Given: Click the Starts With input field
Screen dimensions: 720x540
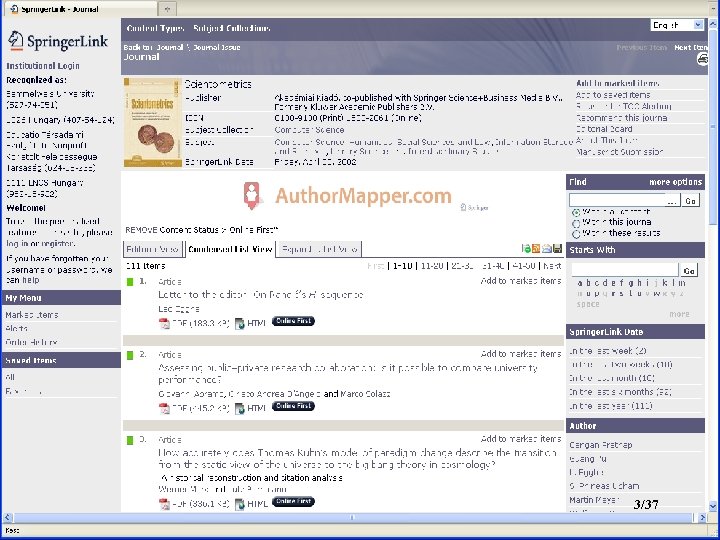Looking at the screenshot, I should 624,270.
